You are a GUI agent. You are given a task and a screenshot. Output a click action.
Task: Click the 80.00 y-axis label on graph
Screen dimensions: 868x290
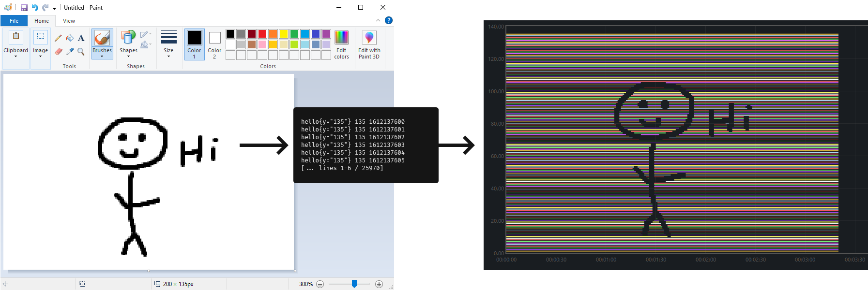(x=497, y=124)
